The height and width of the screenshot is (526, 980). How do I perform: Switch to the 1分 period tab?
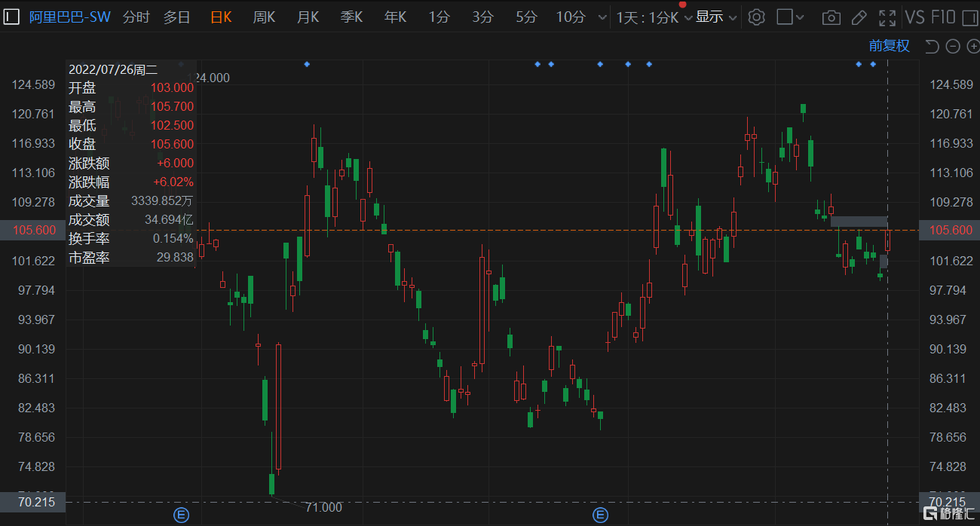tap(439, 17)
